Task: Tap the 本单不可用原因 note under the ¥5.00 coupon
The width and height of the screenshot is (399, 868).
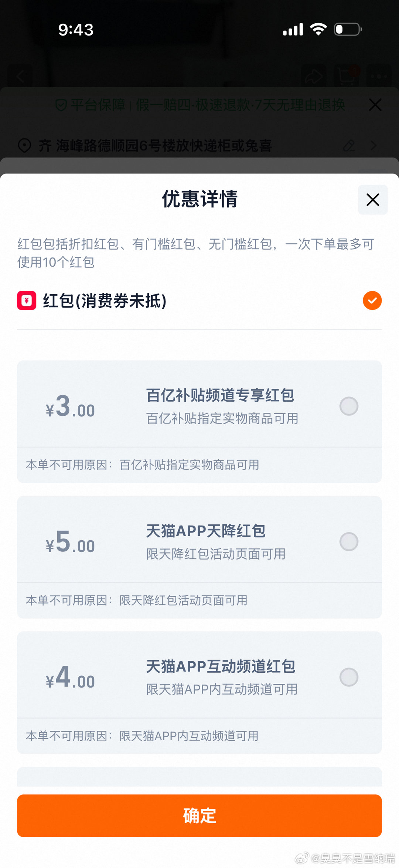Action: click(x=137, y=600)
